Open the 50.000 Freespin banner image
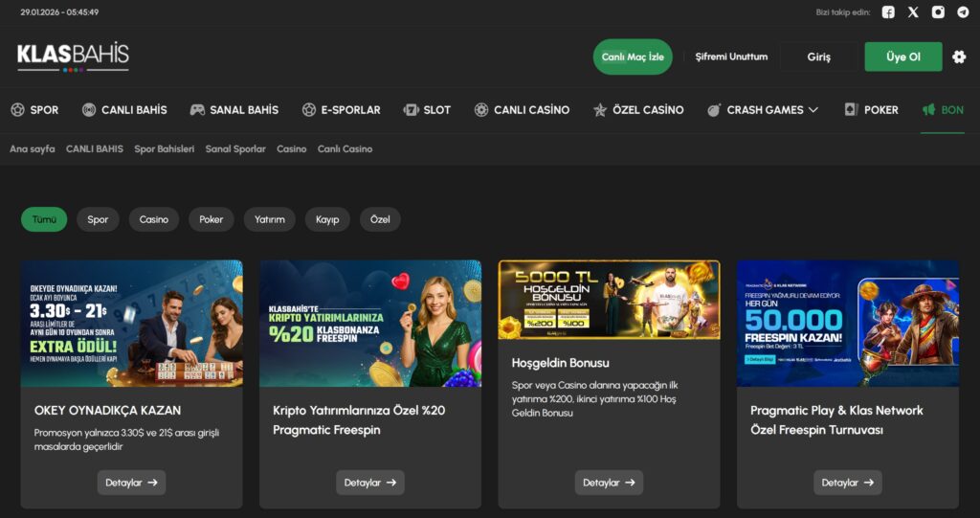The width and height of the screenshot is (980, 518). point(848,324)
